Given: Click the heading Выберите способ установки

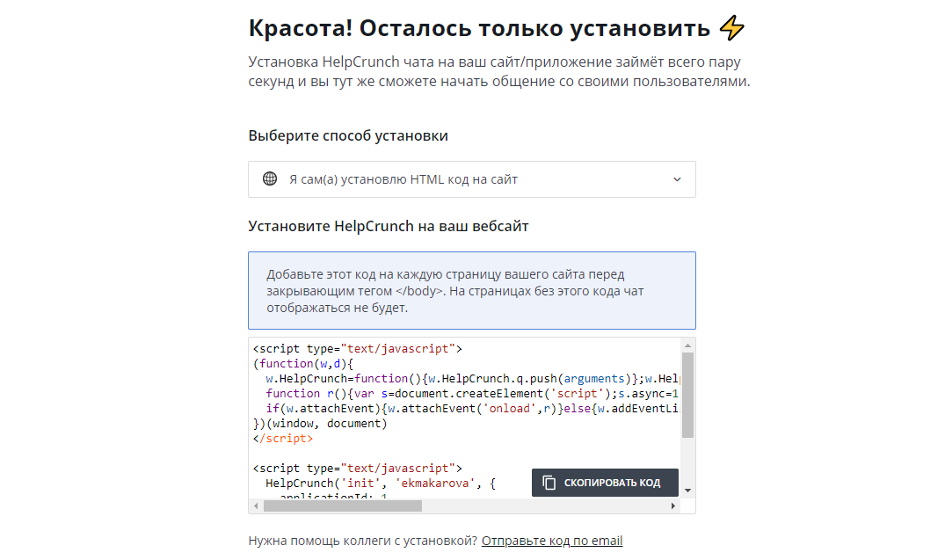Looking at the screenshot, I should click(348, 135).
